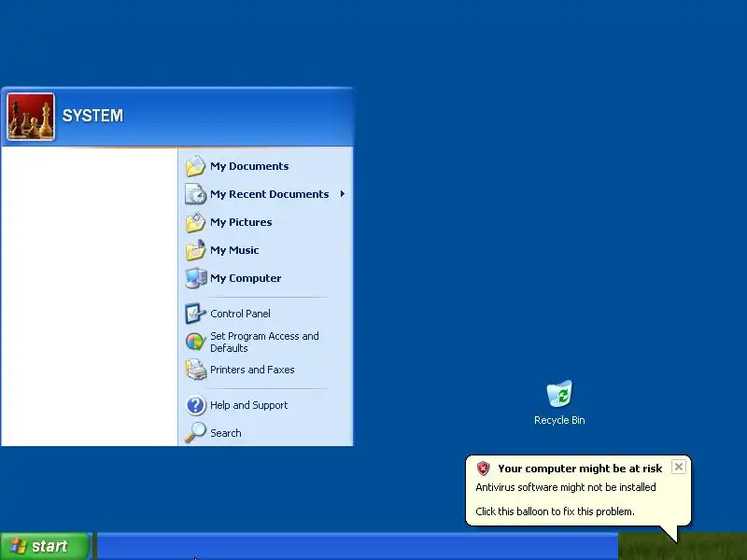
Task: Open the My Documents folder icon
Action: pyautogui.click(x=195, y=166)
